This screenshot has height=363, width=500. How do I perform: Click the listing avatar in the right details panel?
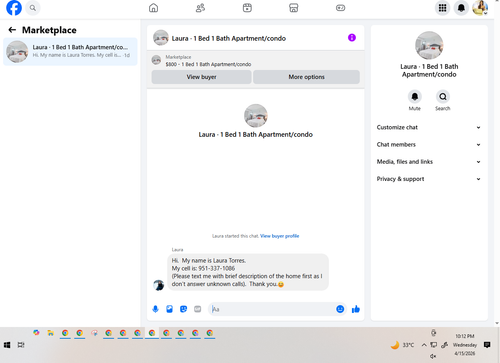click(429, 45)
